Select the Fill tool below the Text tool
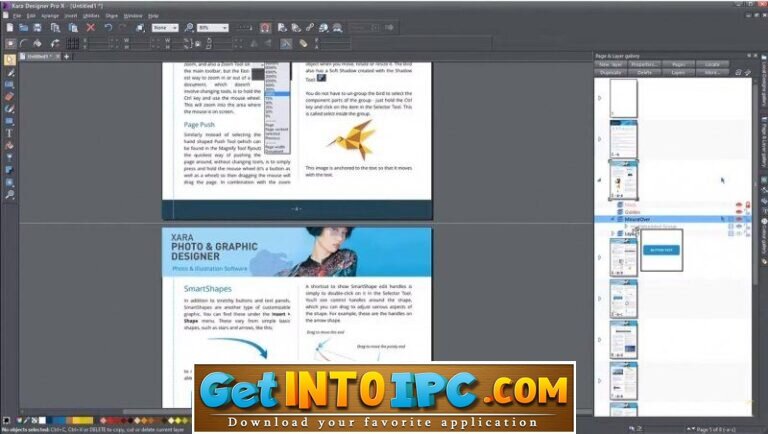Image resolution: width=768 pixels, height=434 pixels. [x=9, y=145]
